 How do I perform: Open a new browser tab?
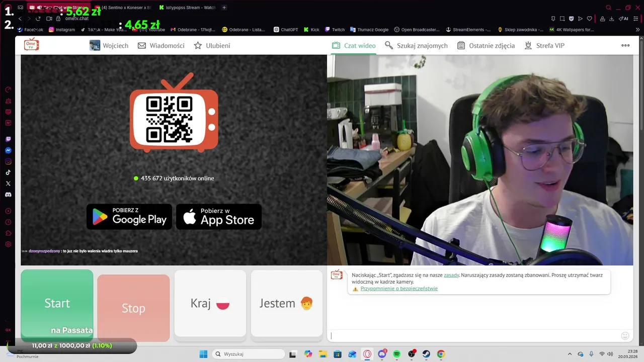click(224, 8)
